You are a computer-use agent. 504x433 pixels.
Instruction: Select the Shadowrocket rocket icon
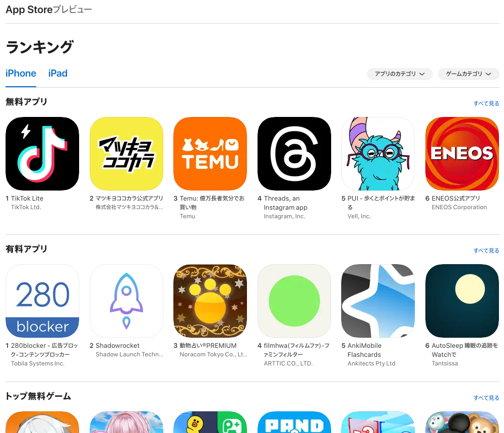127,301
